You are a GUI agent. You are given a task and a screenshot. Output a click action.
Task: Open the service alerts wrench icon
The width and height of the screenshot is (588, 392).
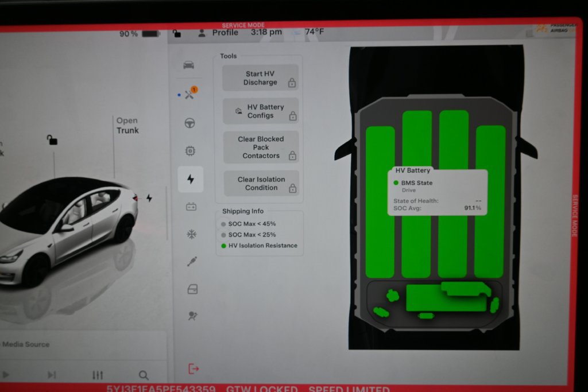(189, 94)
